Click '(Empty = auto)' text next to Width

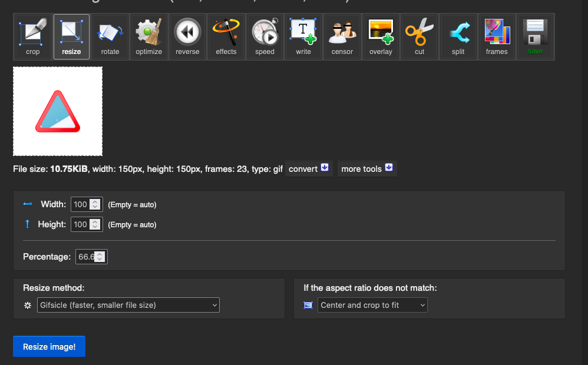(132, 205)
